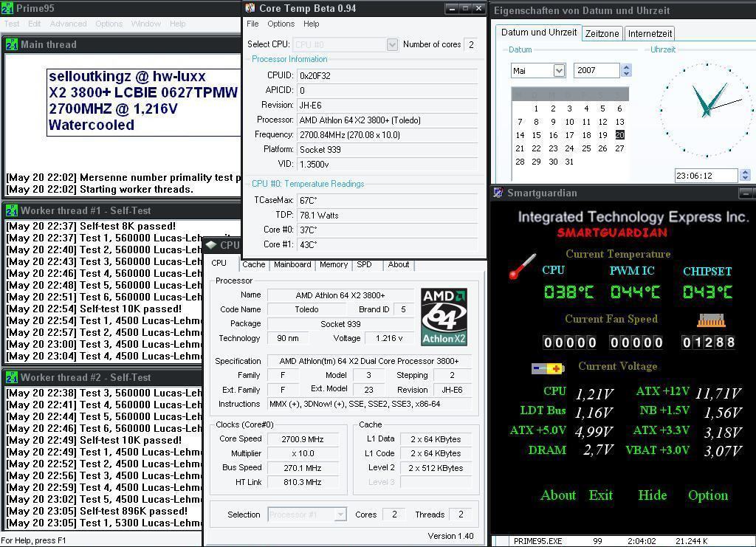Click About in Smartguardian
This screenshot has width=756, height=547.
tap(558, 495)
